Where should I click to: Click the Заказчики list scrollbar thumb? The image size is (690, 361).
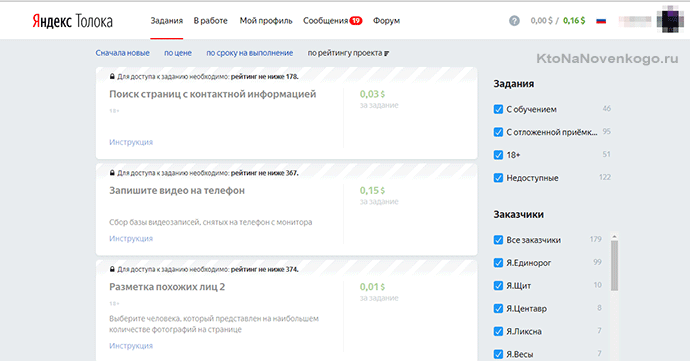614,265
